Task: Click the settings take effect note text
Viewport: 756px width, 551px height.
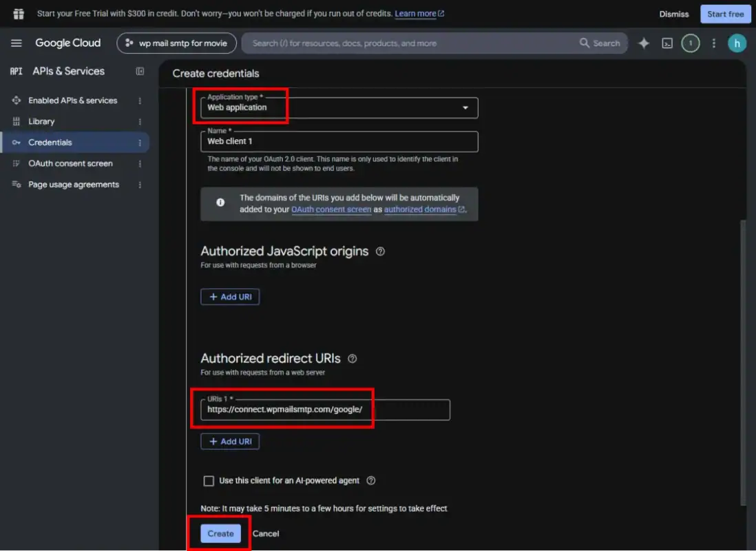Action: coord(324,508)
